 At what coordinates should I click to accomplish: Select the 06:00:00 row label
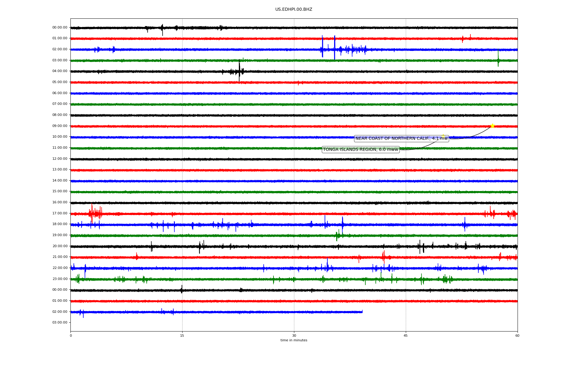click(x=60, y=93)
